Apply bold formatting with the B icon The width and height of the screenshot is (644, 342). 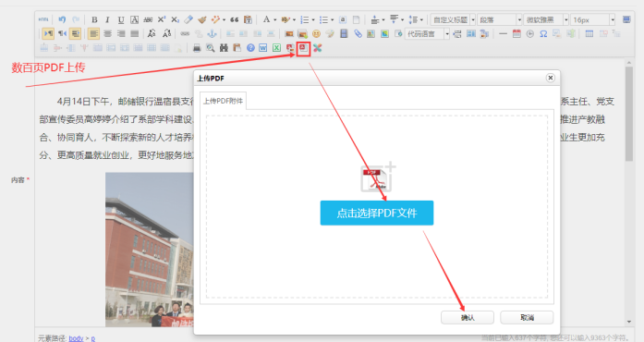(x=94, y=19)
